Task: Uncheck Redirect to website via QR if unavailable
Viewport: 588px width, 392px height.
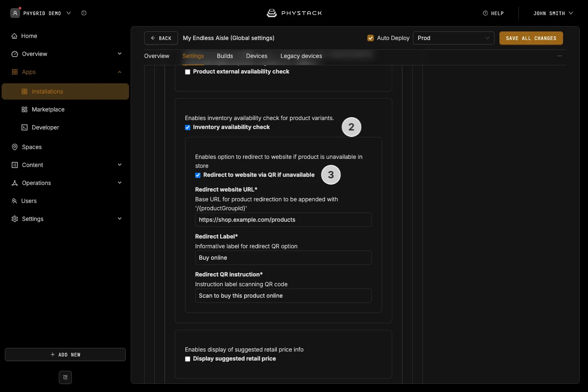Action: tap(198, 175)
